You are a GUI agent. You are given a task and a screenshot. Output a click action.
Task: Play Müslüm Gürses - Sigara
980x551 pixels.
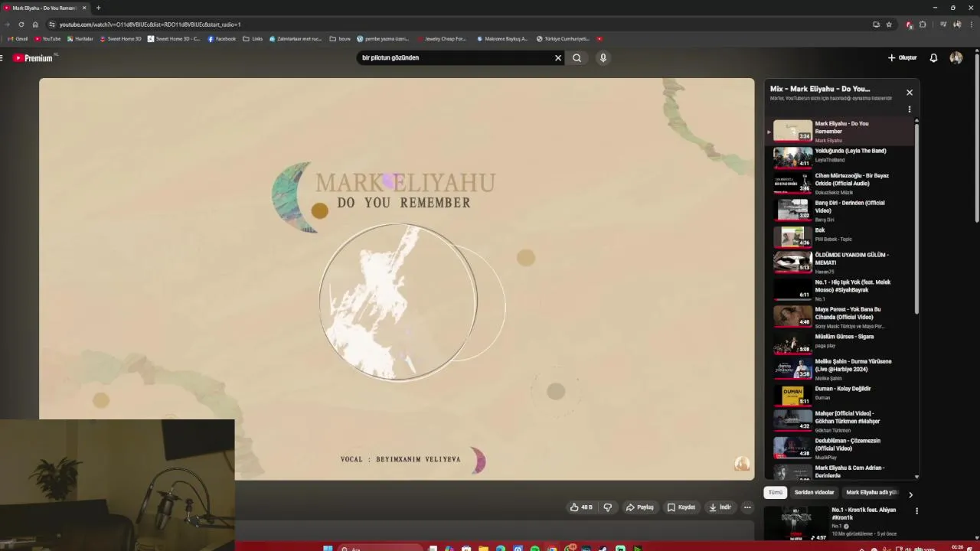click(841, 343)
